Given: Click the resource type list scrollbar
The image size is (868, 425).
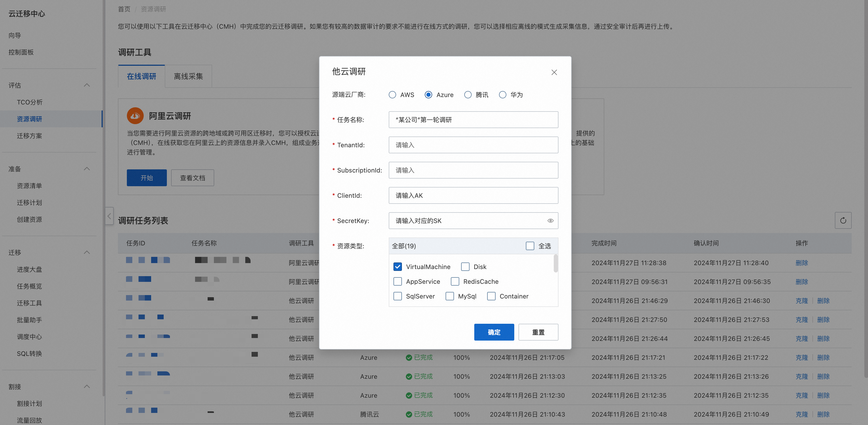Looking at the screenshot, I should point(556,263).
